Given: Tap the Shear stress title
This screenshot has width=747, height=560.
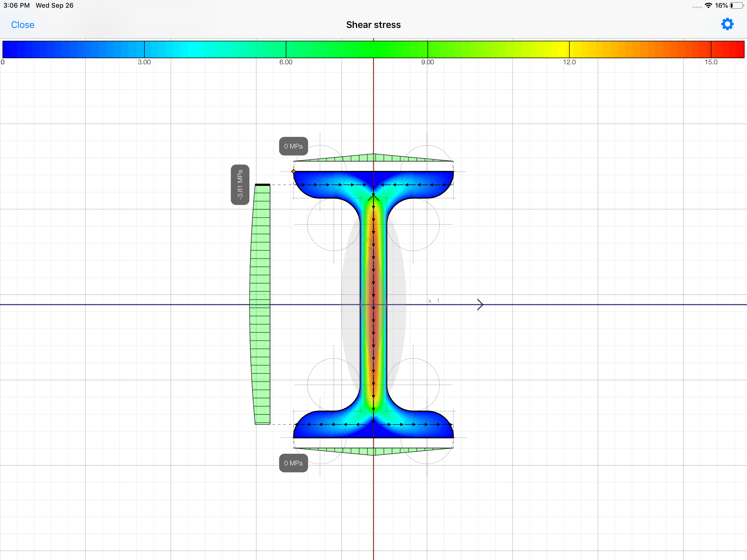Looking at the screenshot, I should point(373,25).
